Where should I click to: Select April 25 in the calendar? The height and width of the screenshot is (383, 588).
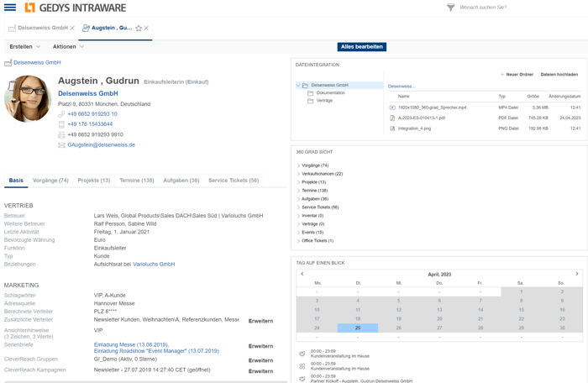358,328
